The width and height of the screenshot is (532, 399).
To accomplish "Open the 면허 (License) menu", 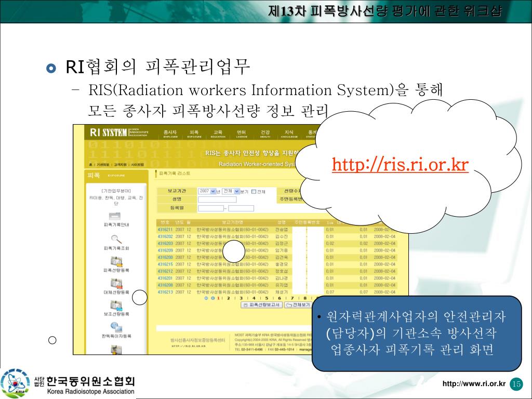I will point(241,134).
